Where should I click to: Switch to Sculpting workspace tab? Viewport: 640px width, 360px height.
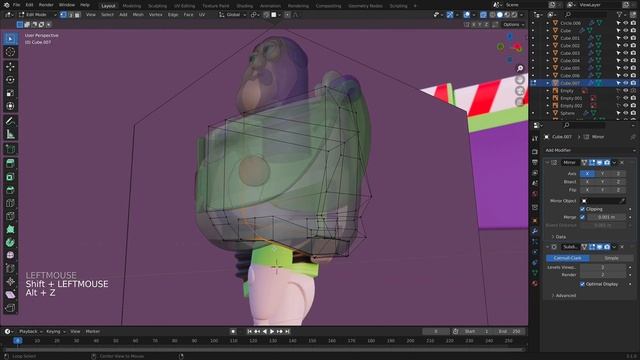click(157, 6)
